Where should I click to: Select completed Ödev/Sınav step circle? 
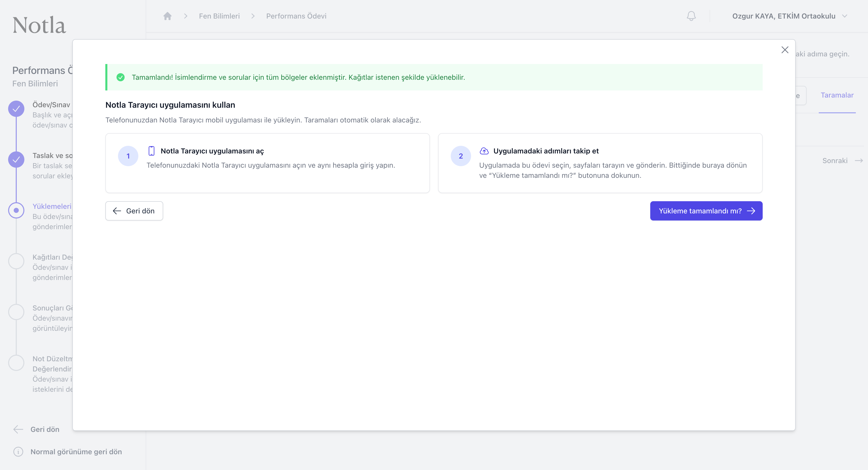click(x=16, y=109)
